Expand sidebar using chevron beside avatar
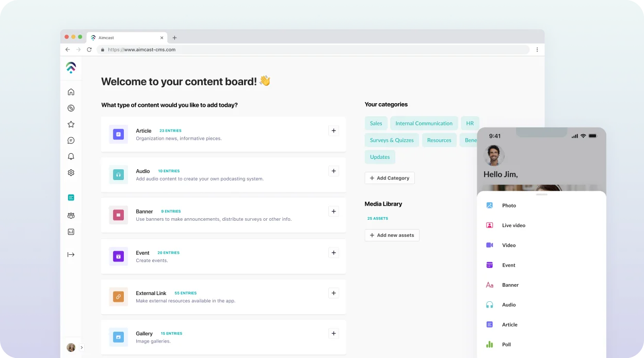Image resolution: width=644 pixels, height=358 pixels. coord(82,348)
